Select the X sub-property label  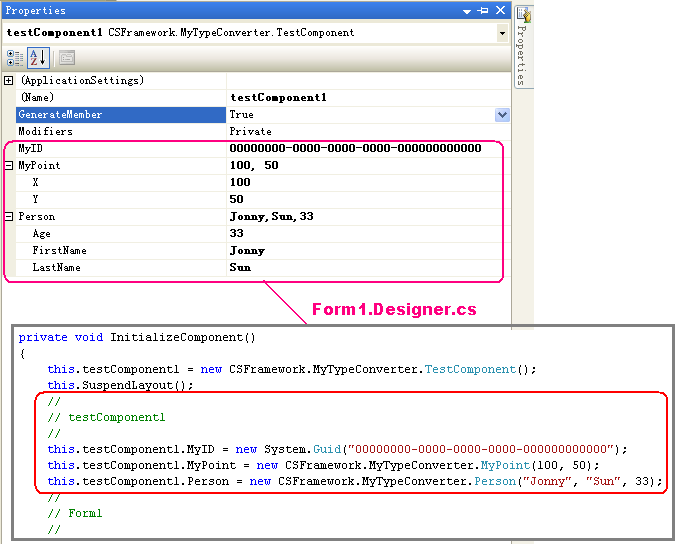tap(35, 182)
